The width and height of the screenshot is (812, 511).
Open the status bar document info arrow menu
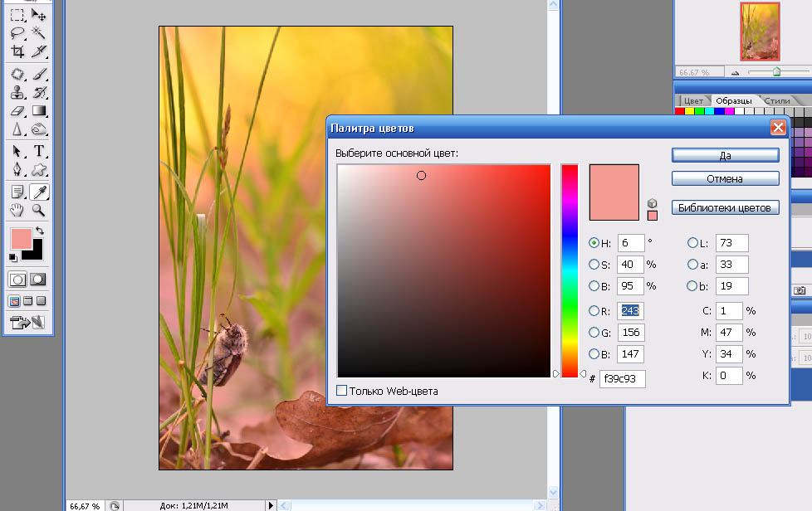270,505
